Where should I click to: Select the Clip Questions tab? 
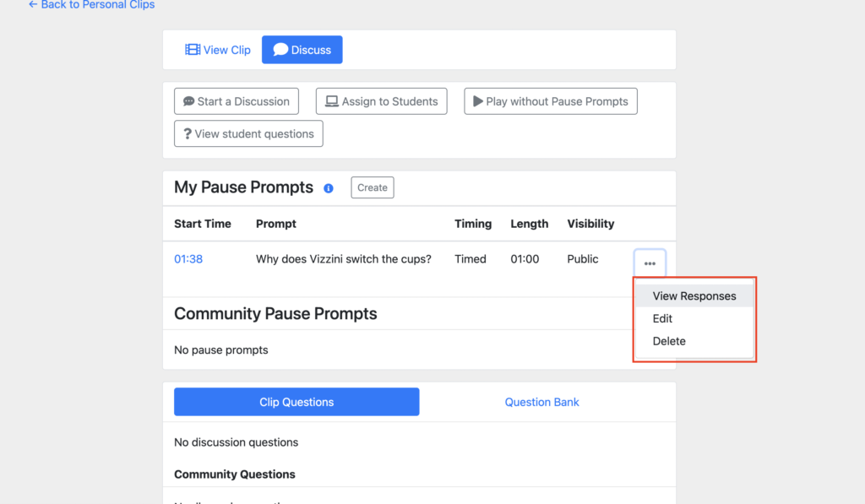pyautogui.click(x=296, y=402)
